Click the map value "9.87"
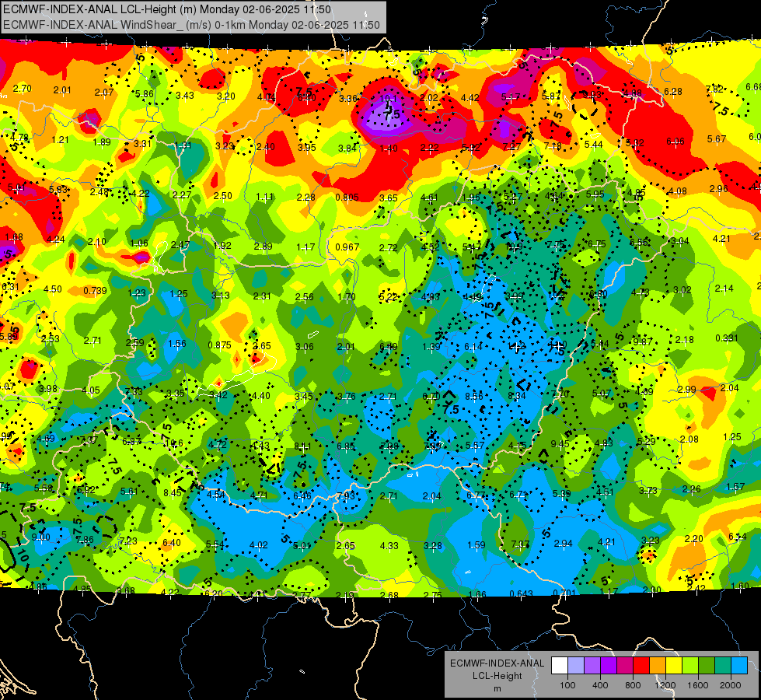Image resolution: width=761 pixels, height=700 pixels. (643, 341)
